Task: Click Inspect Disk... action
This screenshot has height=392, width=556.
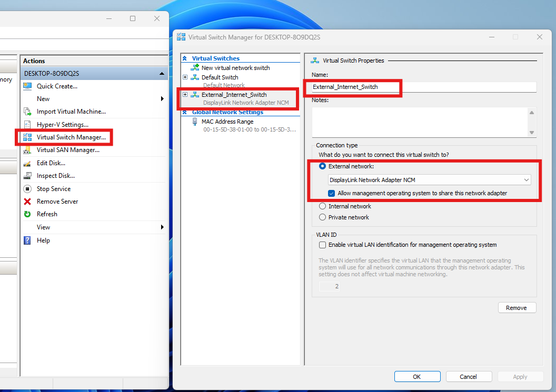Action: tap(56, 176)
